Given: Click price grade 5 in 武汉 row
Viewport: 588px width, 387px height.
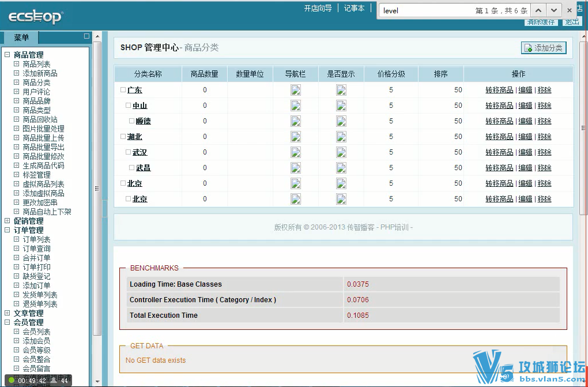Looking at the screenshot, I should tap(391, 152).
